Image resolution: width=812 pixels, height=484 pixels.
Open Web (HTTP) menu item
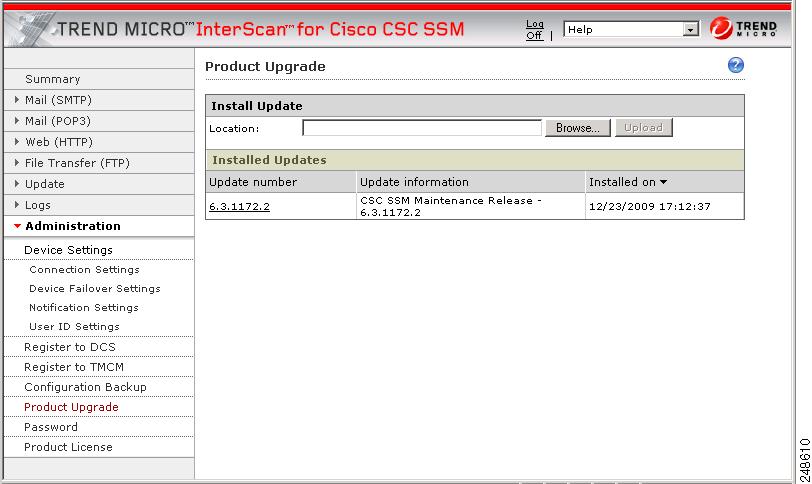59,142
